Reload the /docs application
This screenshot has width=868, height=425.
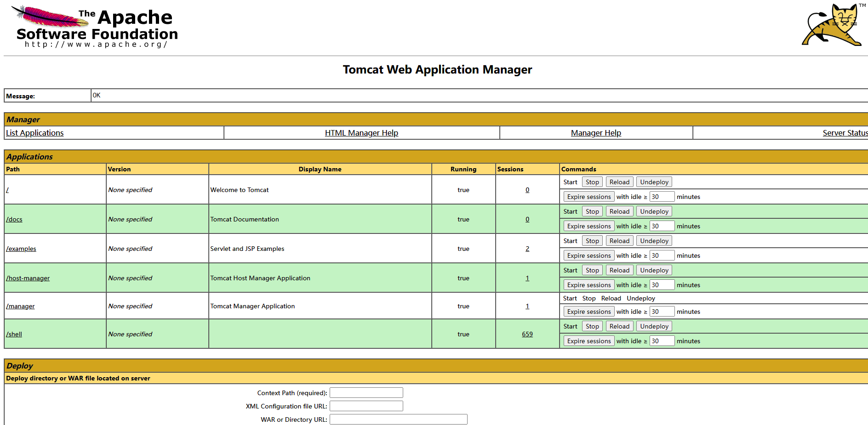click(x=619, y=211)
